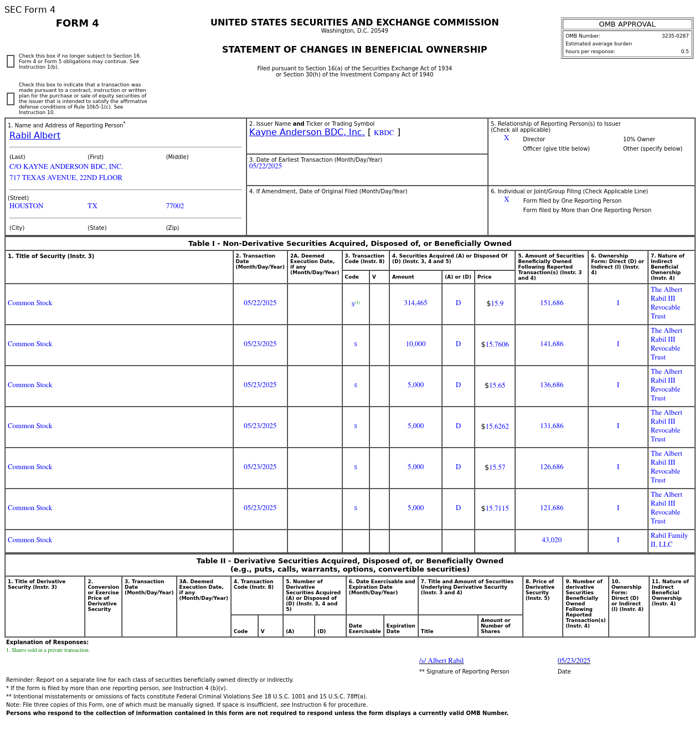Select the Director relationship X mark
The height and width of the screenshot is (730, 700).
(506, 138)
